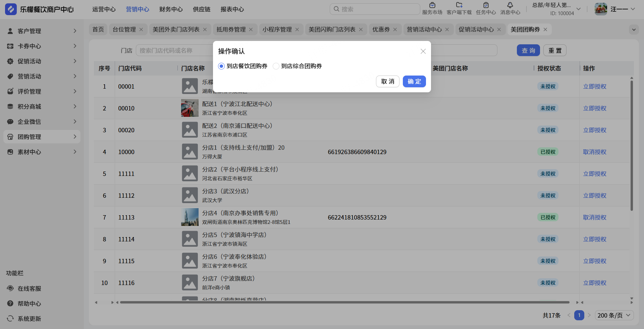The image size is (644, 329).
Task: Open the 首页 tab
Action: coord(98,30)
